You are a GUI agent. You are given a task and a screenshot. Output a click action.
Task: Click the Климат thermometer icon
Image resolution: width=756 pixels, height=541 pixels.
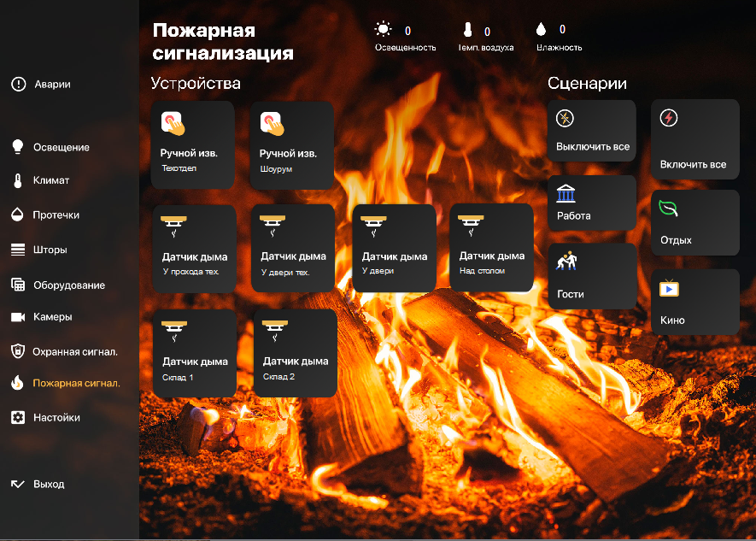pos(17,180)
